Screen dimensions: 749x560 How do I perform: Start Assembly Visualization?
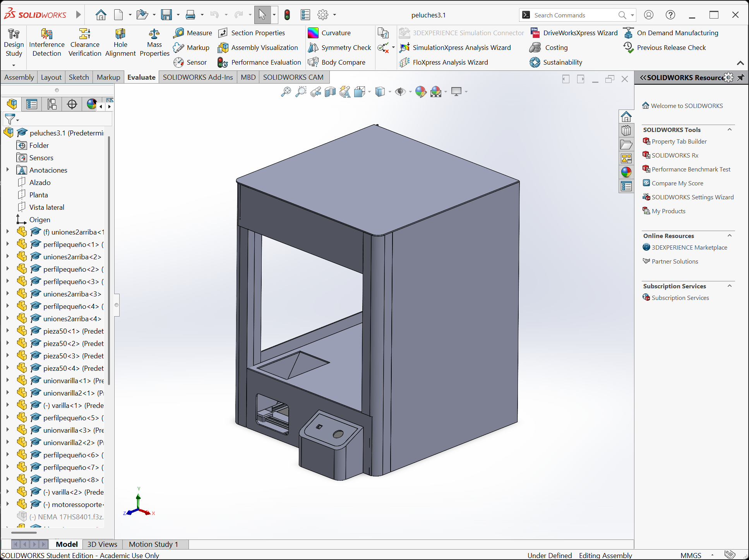tap(258, 48)
